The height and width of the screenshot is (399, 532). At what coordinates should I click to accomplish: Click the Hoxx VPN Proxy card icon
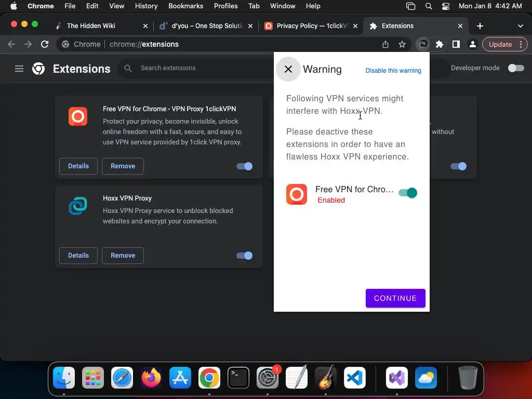coord(78,206)
